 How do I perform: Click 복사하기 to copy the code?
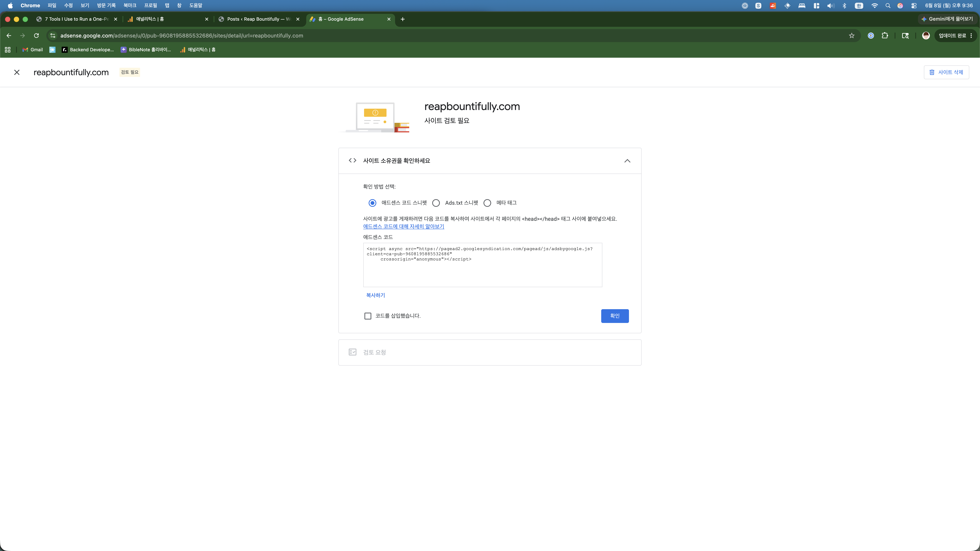click(x=376, y=295)
